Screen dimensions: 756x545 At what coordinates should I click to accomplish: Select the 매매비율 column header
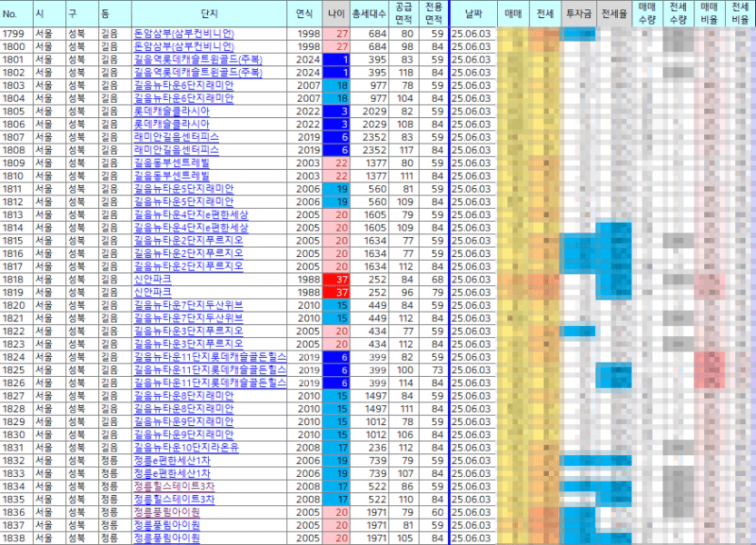coord(710,14)
